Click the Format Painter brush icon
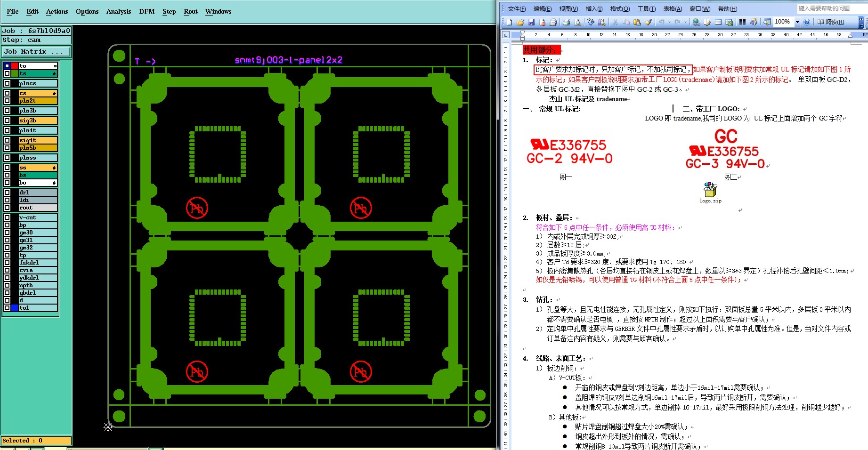The image size is (868, 450). (x=649, y=22)
